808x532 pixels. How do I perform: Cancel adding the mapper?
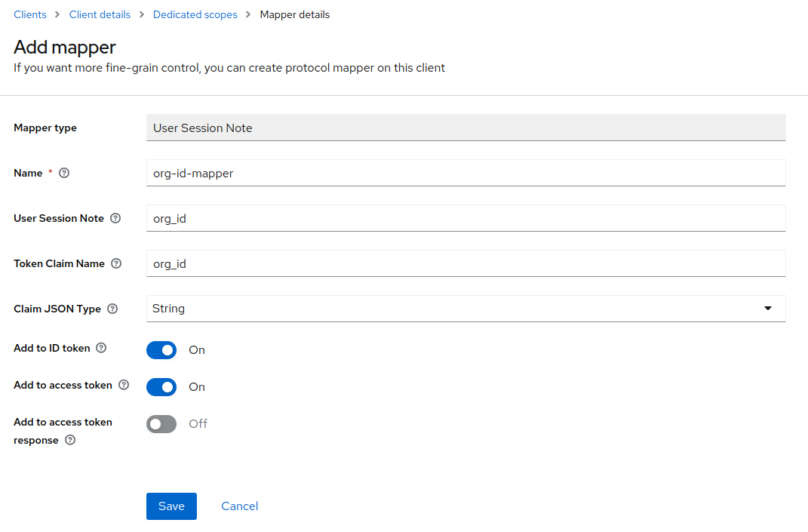pos(240,506)
